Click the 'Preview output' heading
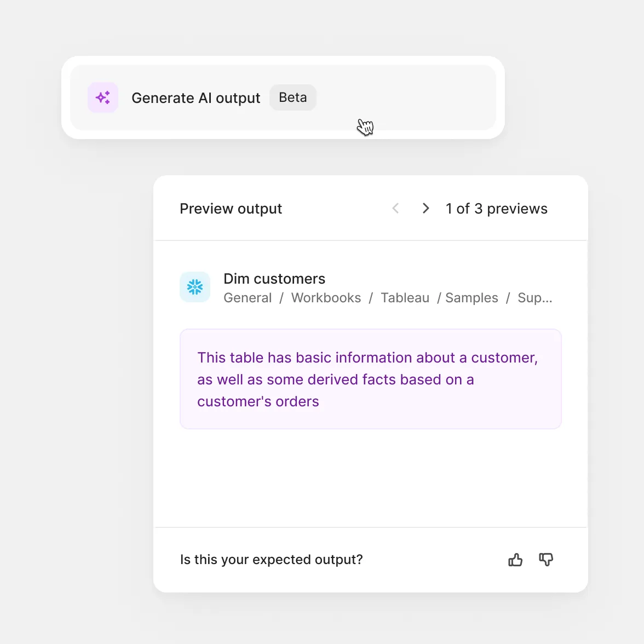 (231, 209)
